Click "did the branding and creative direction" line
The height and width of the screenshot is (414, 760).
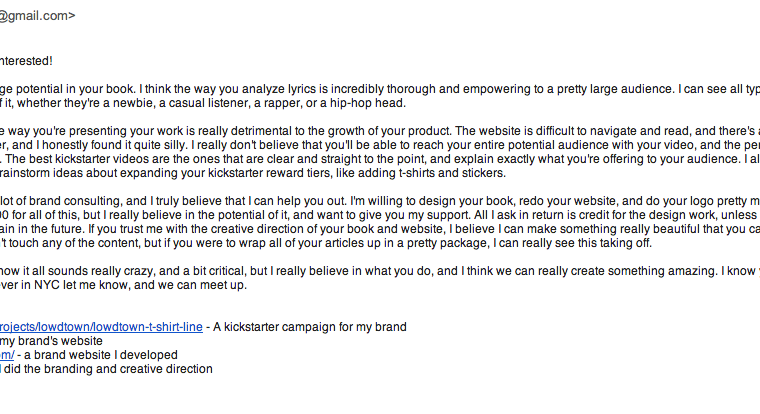tap(109, 369)
